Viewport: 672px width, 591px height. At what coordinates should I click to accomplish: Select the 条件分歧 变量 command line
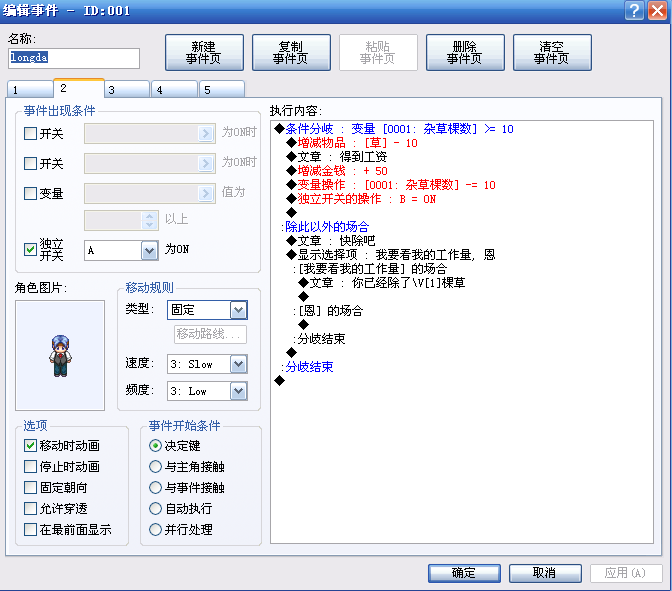[394, 129]
